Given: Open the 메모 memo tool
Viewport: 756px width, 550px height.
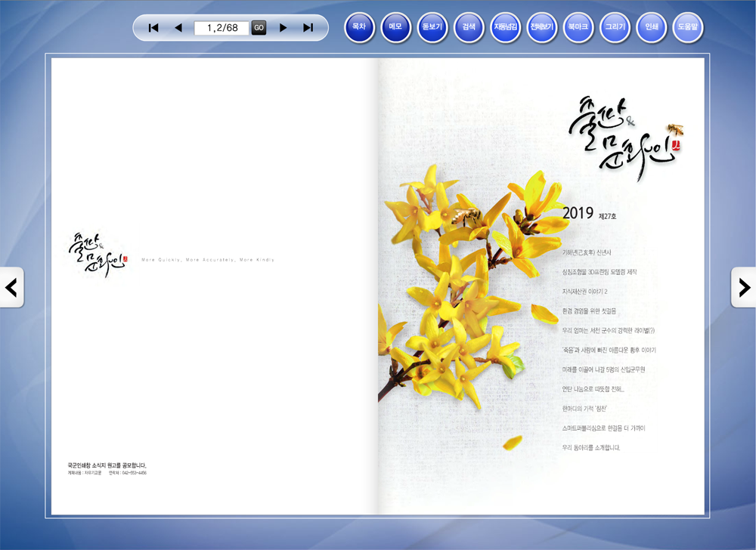Looking at the screenshot, I should click(396, 27).
